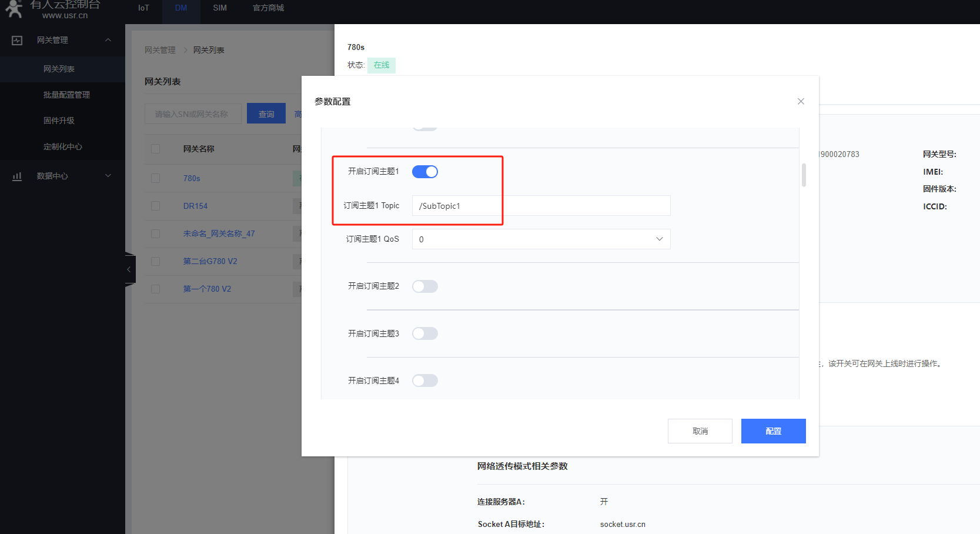Click the 订阅主题1 Topic input field
This screenshot has width=980, height=534.
[541, 206]
